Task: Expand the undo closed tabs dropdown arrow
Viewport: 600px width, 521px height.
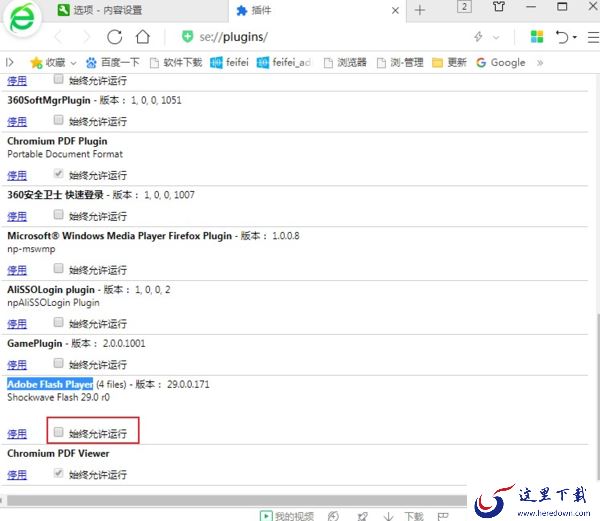Action: coord(574,37)
